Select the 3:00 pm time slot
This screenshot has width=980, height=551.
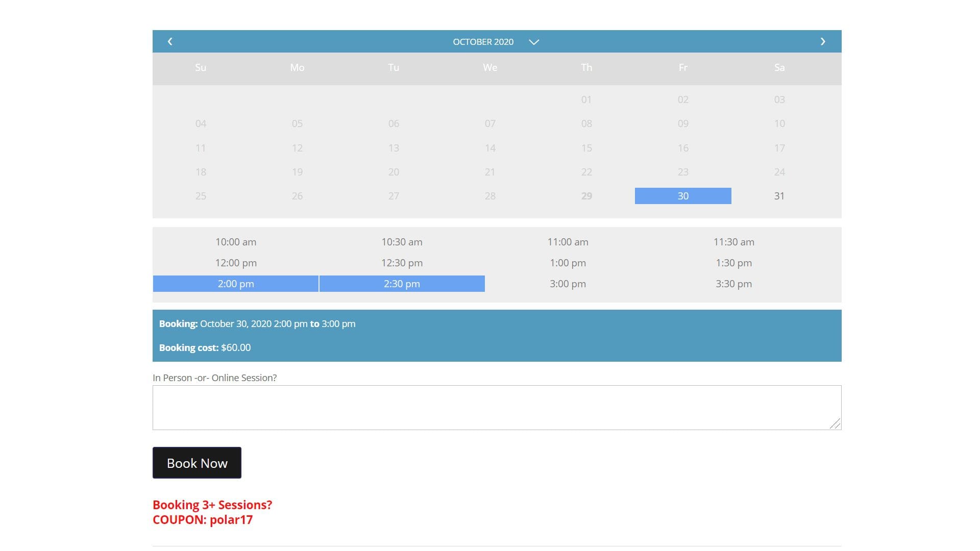point(568,284)
